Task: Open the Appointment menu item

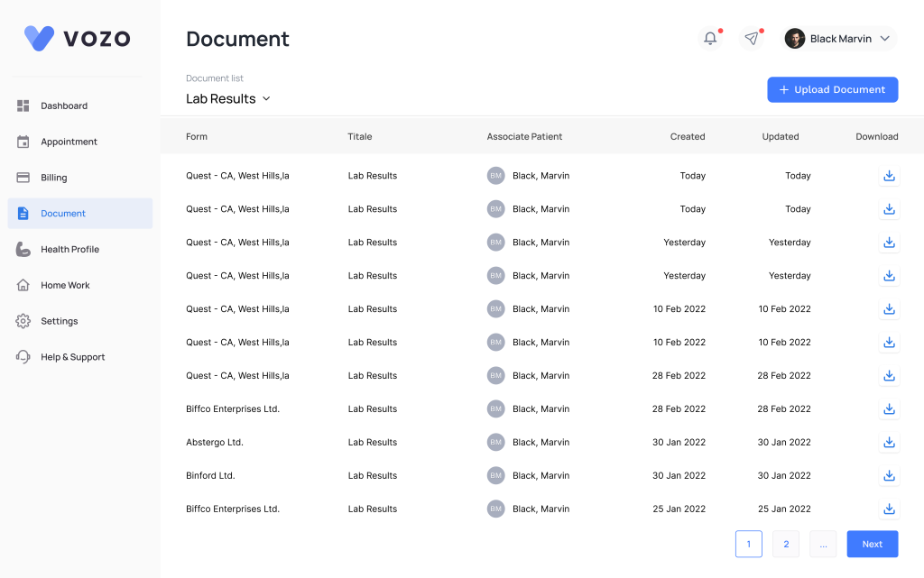Action: [69, 142]
